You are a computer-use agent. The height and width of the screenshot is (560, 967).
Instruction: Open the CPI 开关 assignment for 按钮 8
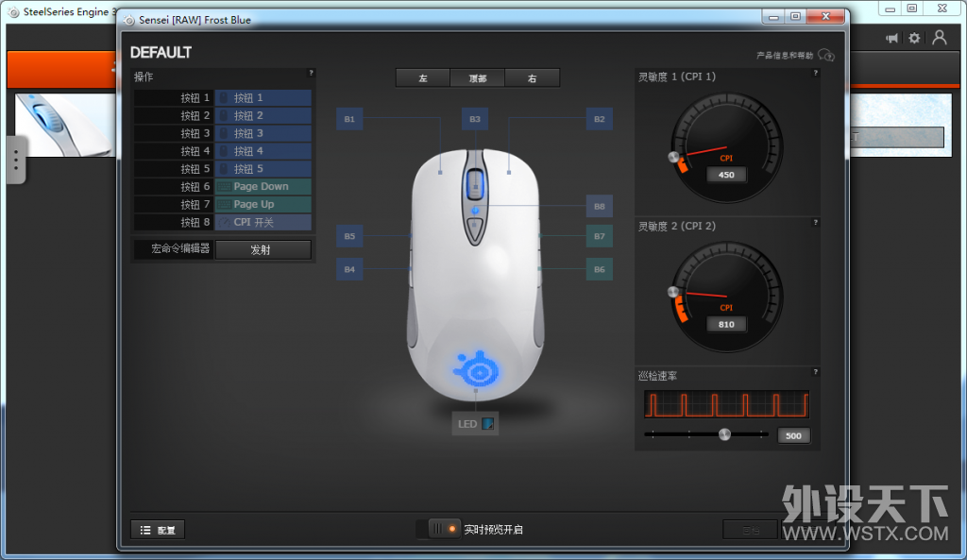tap(263, 222)
